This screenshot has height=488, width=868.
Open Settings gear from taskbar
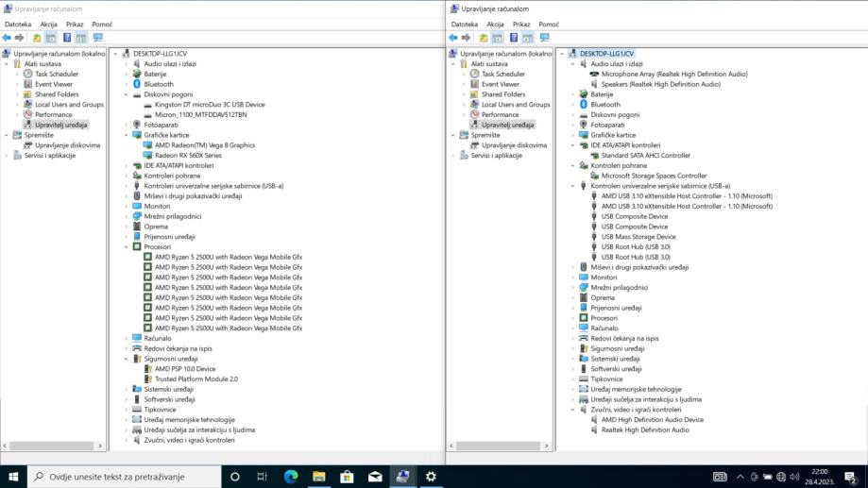tap(431, 477)
